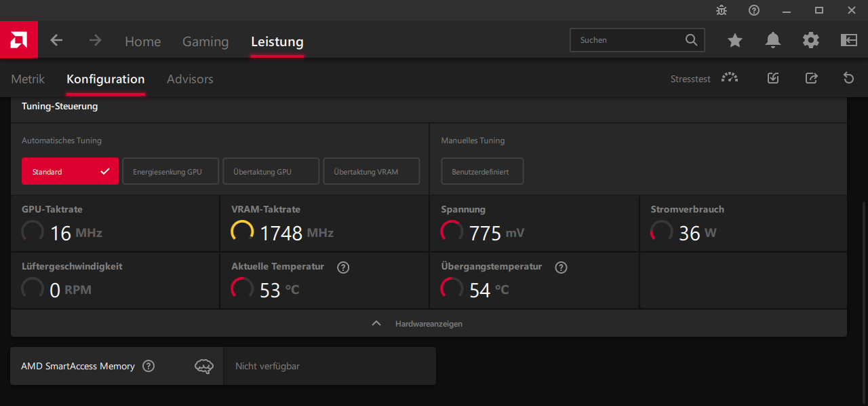Collapse the Hardwareanzeigen section
The width and height of the screenshot is (868, 406).
pyautogui.click(x=429, y=323)
